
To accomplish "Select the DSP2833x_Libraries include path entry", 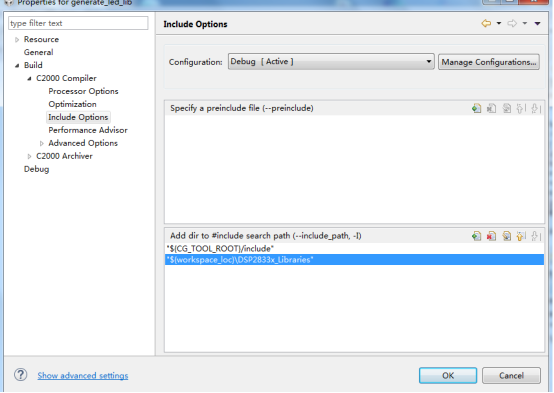I will [x=354, y=260].
